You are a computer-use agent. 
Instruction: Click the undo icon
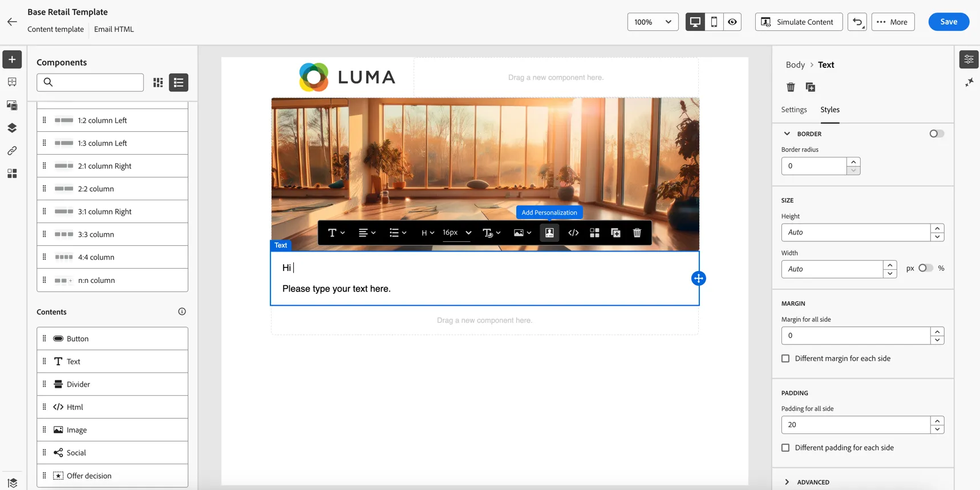pyautogui.click(x=857, y=22)
